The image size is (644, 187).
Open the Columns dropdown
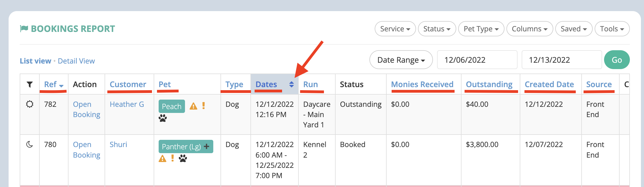[x=530, y=29]
